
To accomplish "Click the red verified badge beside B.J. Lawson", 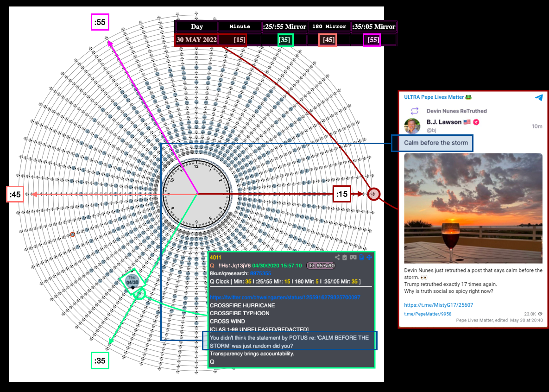I will coord(476,122).
